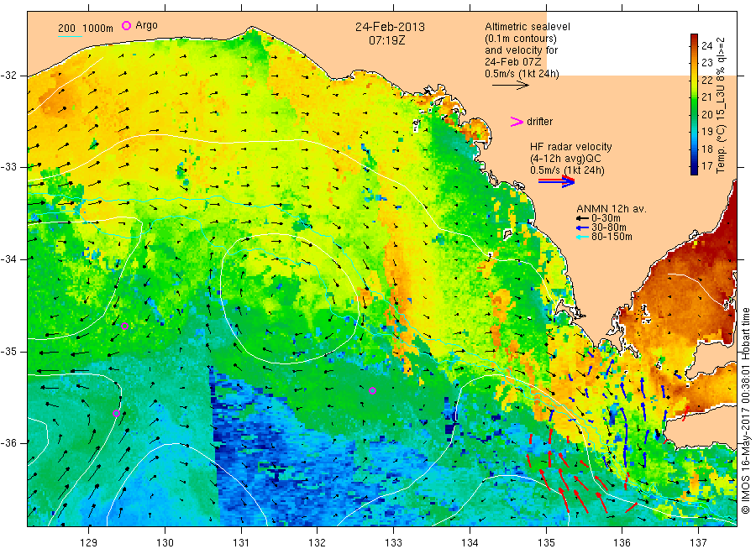This screenshot has width=756, height=554.
Task: Click the 130 longitude axis label
Action: click(165, 543)
